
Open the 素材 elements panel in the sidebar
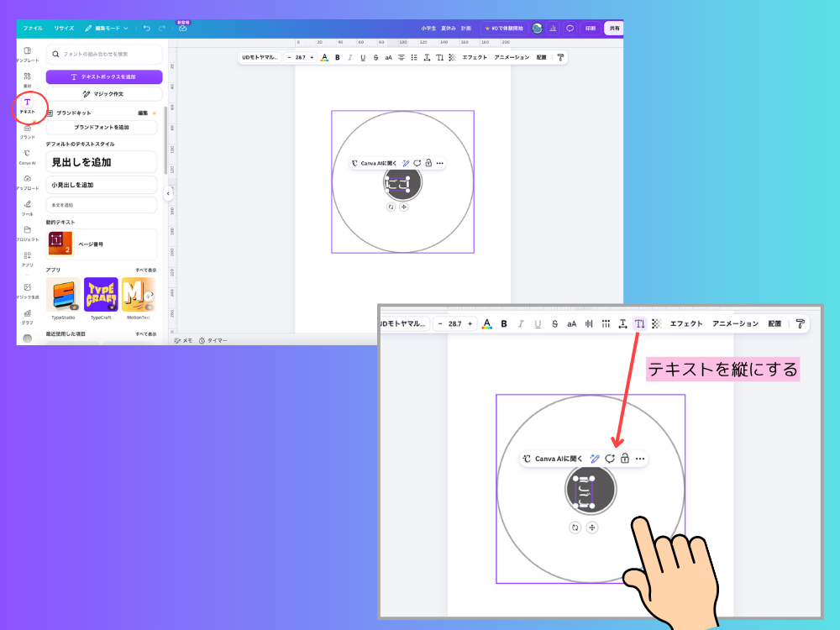point(28,80)
